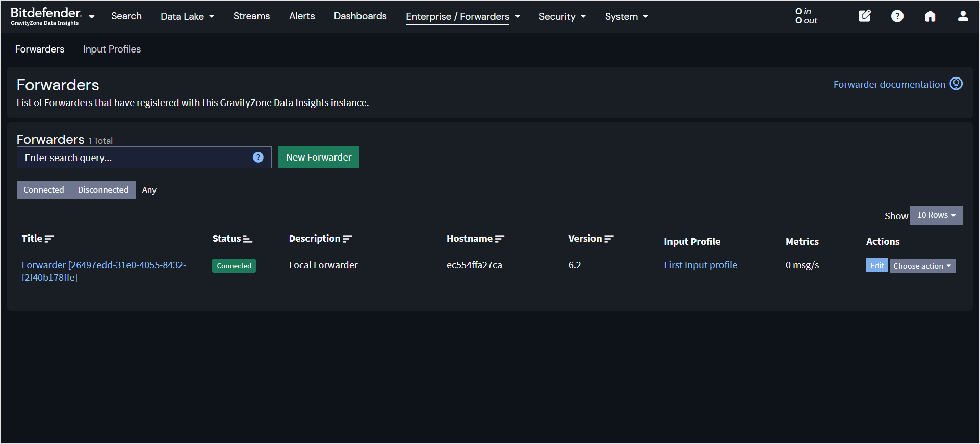Expand the Bitdefender brand dropdown arrow
Screen dimensions: 980x444
(92, 17)
